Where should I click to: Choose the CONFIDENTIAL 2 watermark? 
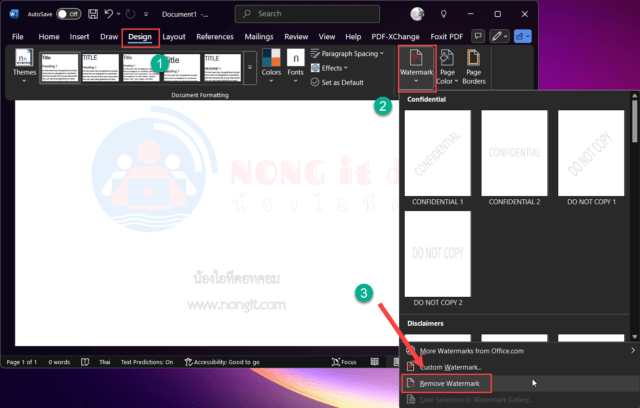click(514, 158)
